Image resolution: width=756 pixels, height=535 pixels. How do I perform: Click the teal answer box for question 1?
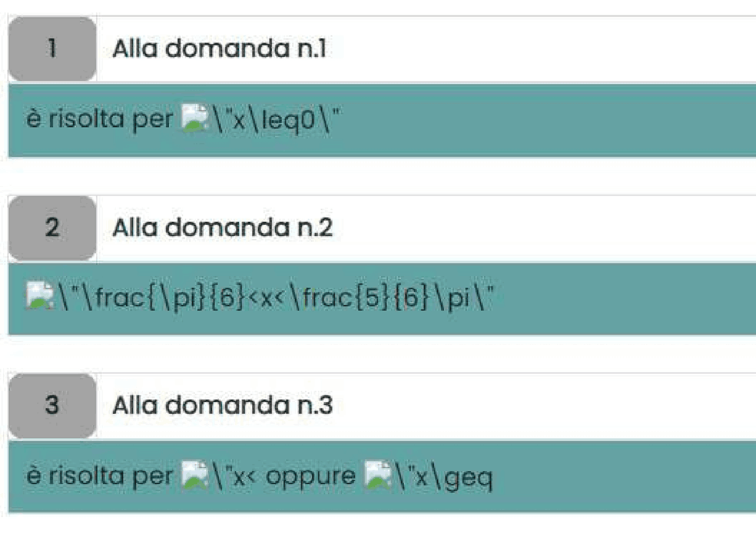tap(382, 120)
